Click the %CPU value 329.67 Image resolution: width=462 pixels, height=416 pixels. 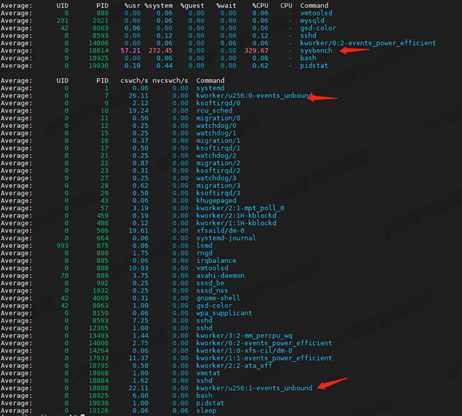coord(256,51)
